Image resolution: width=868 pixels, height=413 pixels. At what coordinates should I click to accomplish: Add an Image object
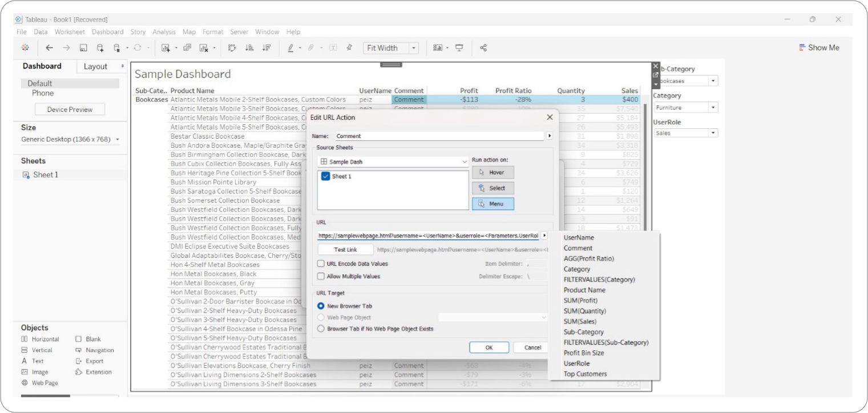(x=35, y=372)
